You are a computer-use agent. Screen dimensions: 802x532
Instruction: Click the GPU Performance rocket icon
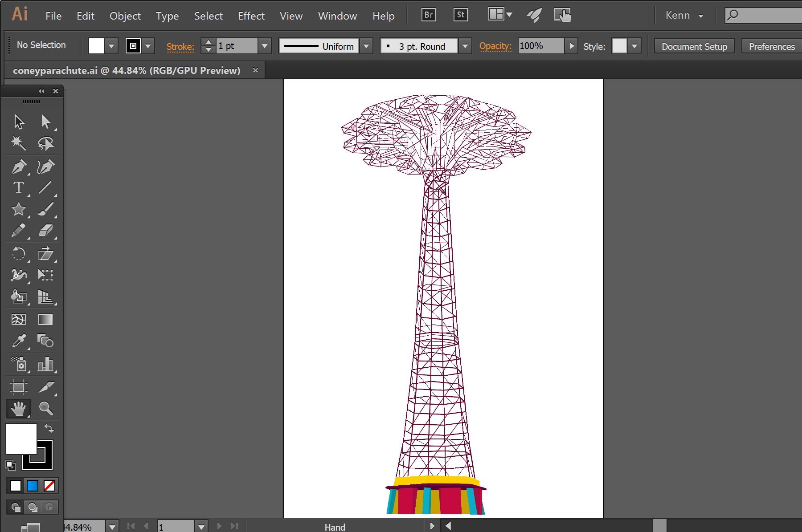534,16
